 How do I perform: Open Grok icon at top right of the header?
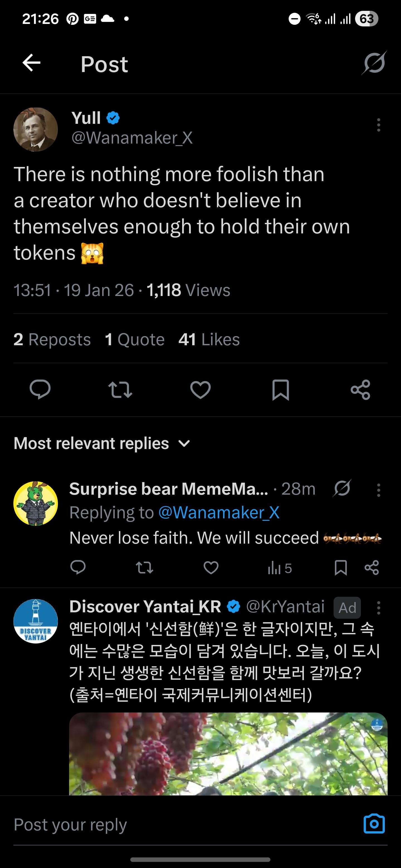374,63
